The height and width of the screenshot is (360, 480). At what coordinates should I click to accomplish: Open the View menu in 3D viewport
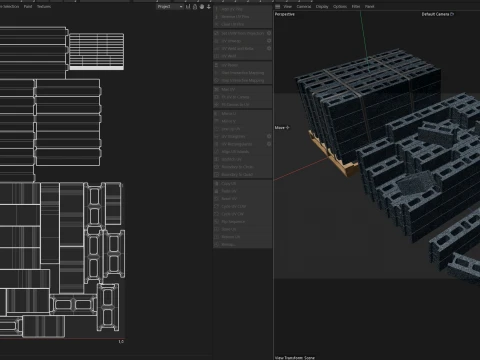[287, 7]
